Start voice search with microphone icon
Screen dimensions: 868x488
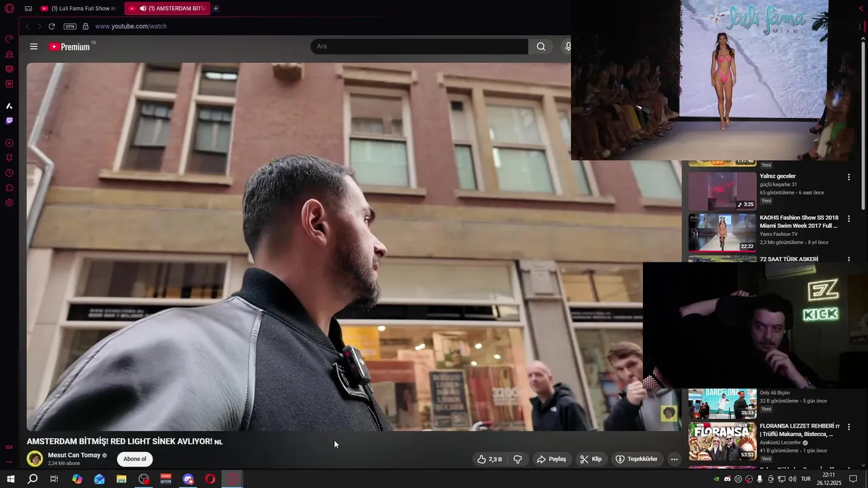point(568,46)
